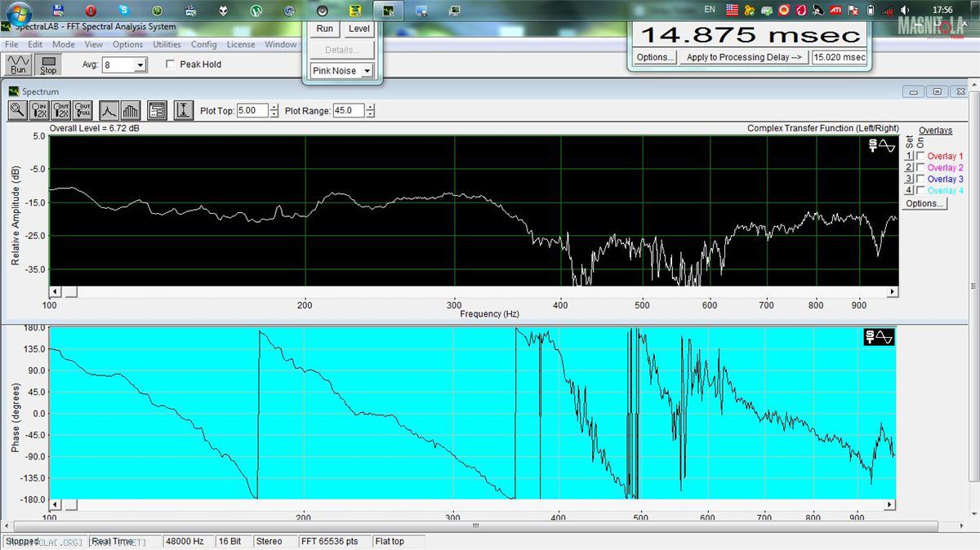Click the Window menu
980x550 pixels.
(281, 45)
